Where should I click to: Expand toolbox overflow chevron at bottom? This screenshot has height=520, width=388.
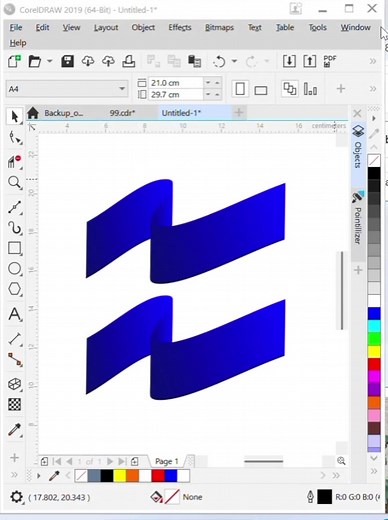tap(14, 475)
